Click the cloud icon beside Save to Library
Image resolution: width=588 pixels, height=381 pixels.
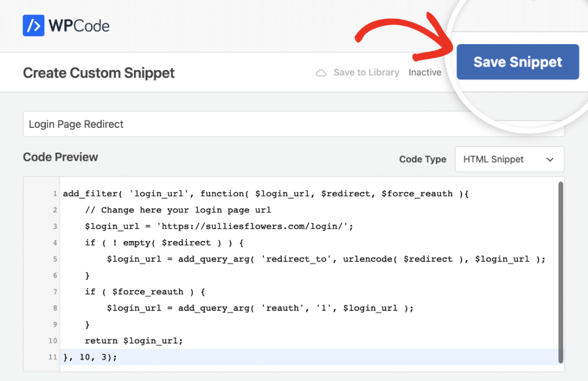[x=322, y=73]
